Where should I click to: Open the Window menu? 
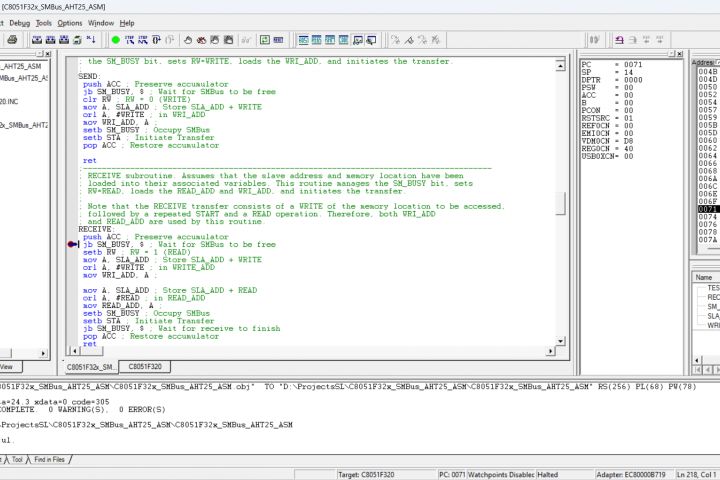tap(101, 23)
